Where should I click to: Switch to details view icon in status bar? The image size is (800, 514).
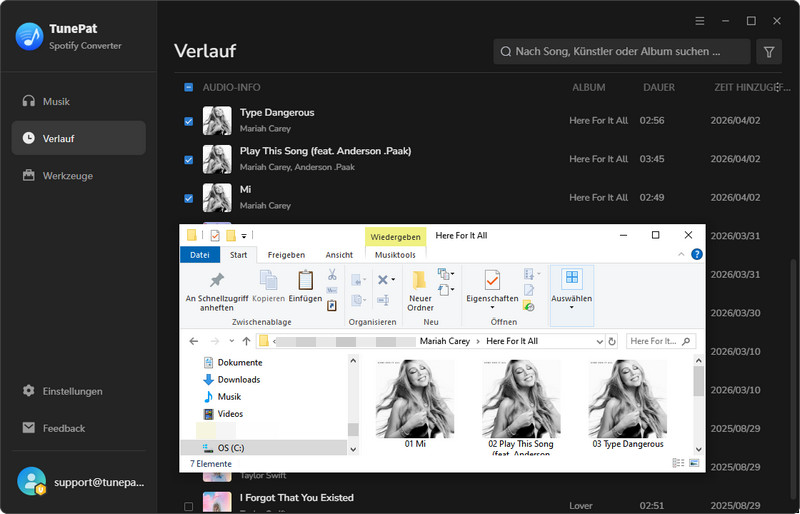679,463
